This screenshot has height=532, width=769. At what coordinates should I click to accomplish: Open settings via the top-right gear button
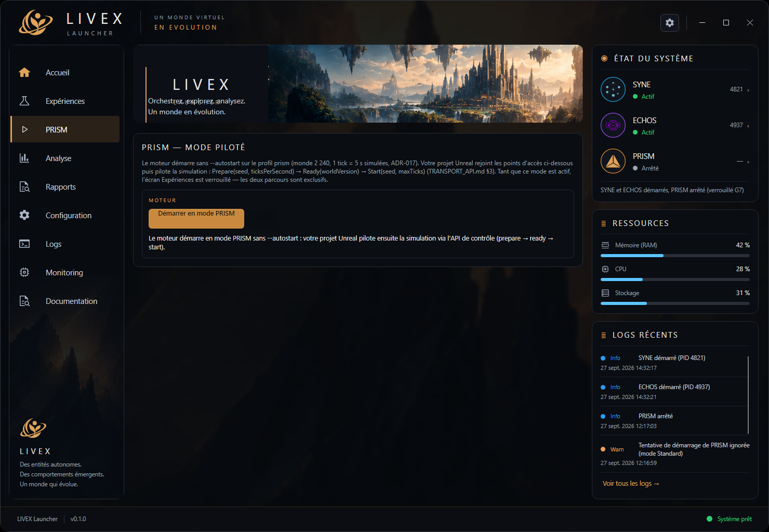(x=670, y=23)
